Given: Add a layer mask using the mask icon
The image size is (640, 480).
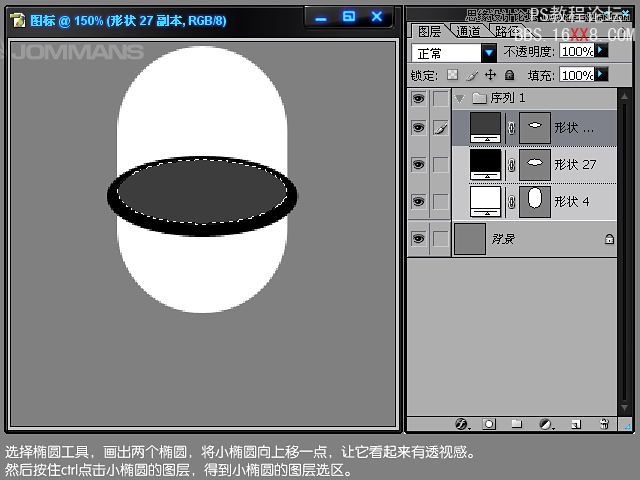Looking at the screenshot, I should coord(489,424).
